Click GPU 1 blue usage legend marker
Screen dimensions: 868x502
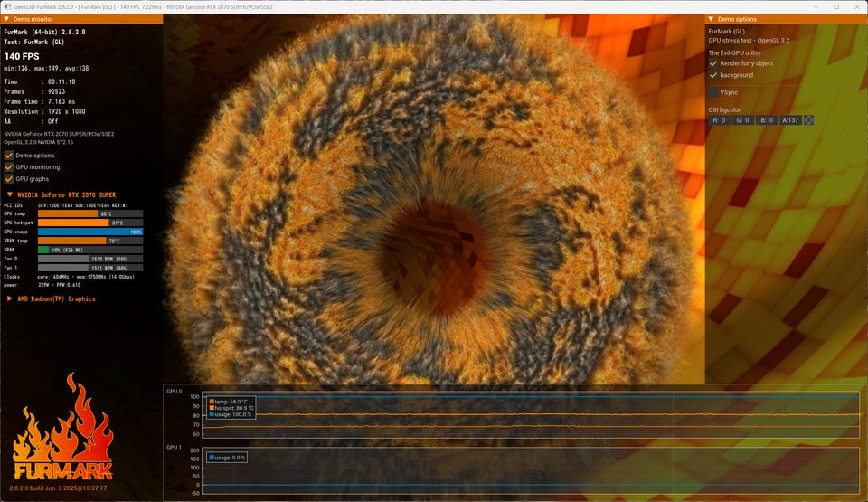[212, 458]
